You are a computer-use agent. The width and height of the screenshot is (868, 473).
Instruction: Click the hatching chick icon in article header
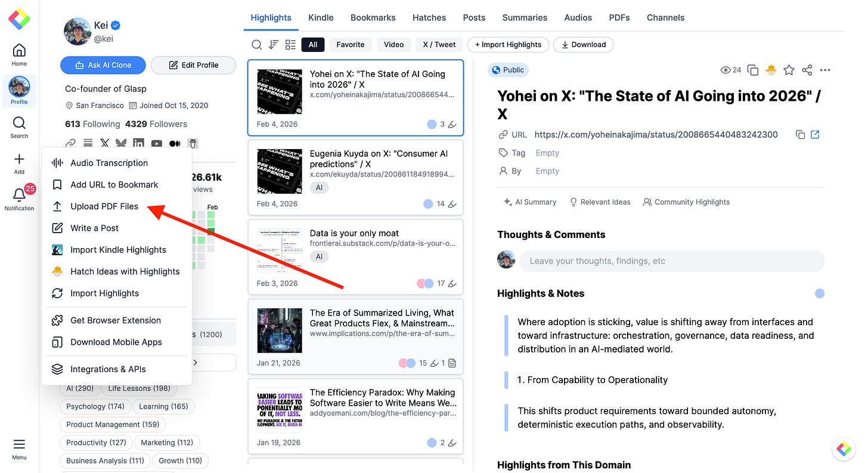point(771,70)
